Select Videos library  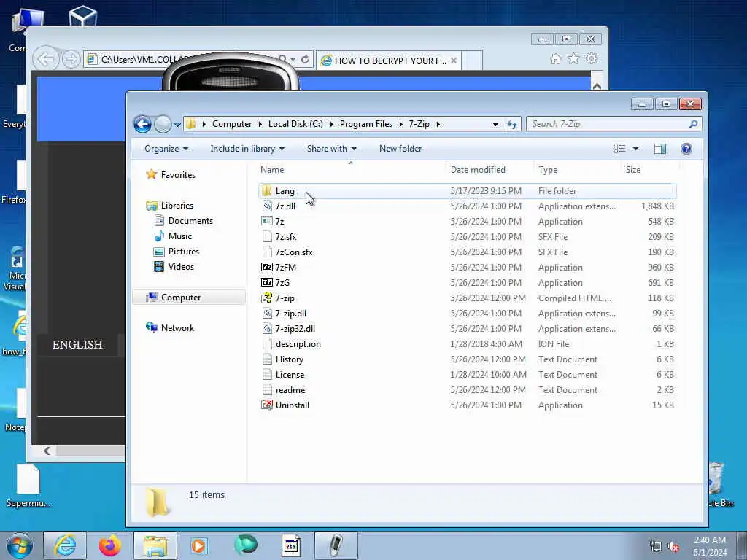pos(174,267)
